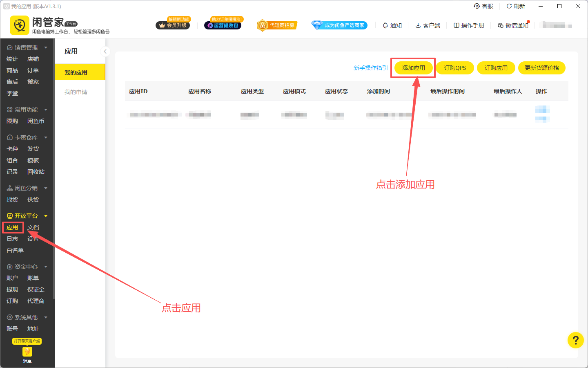Open 文档 under 开放平台
This screenshot has width=588, height=368.
33,227
